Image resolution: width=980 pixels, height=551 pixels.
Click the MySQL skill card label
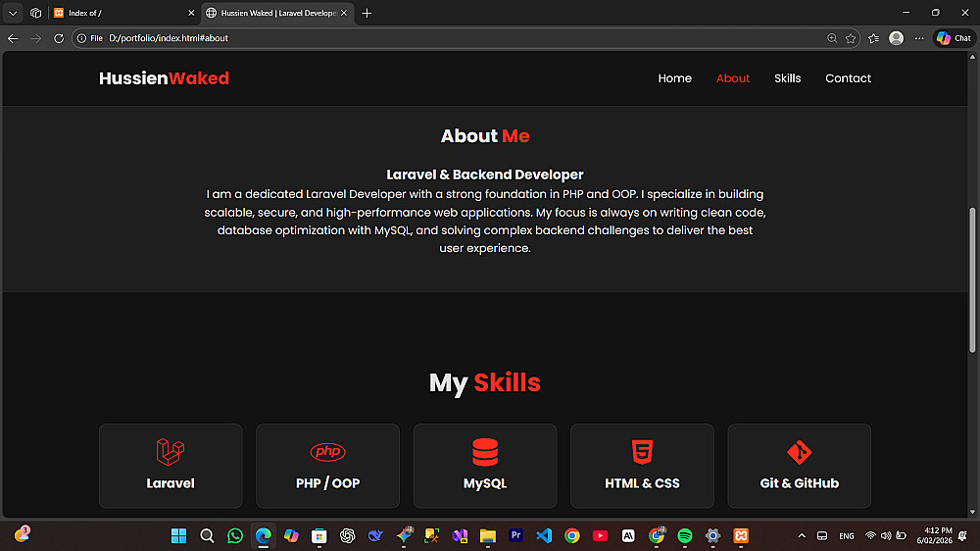click(485, 482)
